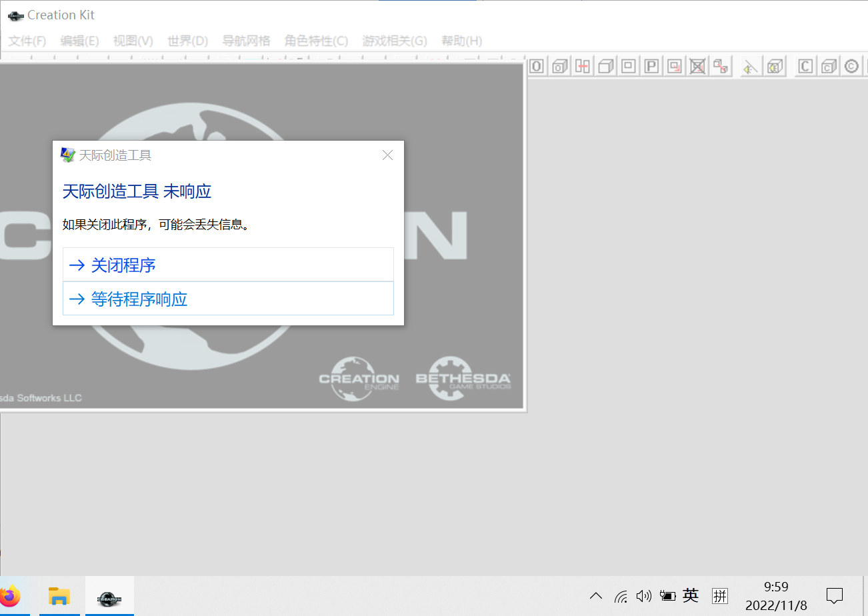Click the cube with small o icon

560,67
